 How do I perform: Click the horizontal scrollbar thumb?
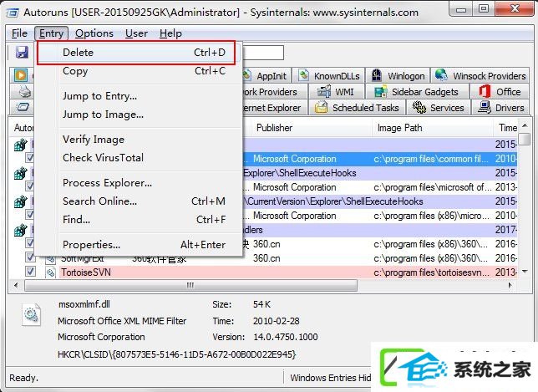point(190,285)
